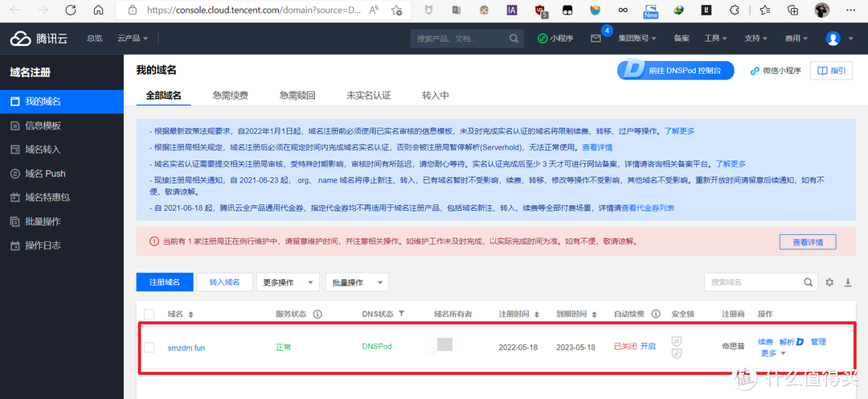The width and height of the screenshot is (868, 399).
Task: Click 注册域名 button
Action: tap(165, 282)
